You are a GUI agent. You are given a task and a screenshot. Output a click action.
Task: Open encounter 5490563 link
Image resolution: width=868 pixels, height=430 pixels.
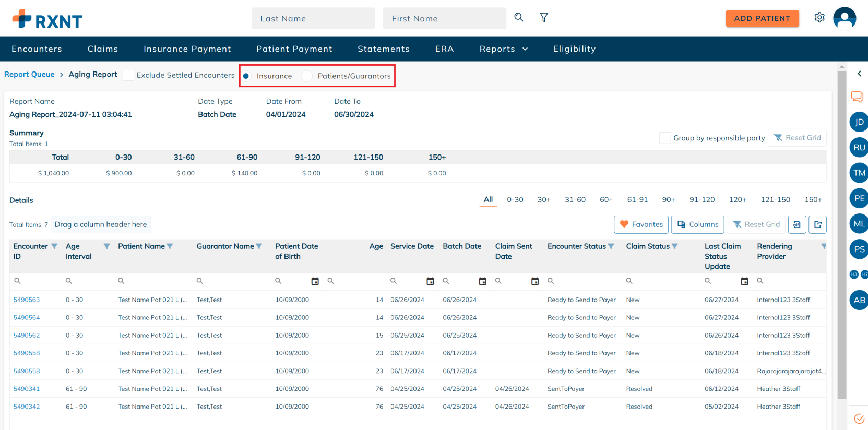coord(27,300)
